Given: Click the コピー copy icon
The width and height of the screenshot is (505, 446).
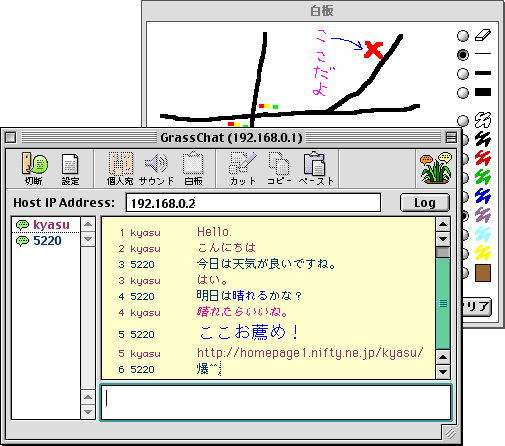Looking at the screenshot, I should (279, 168).
